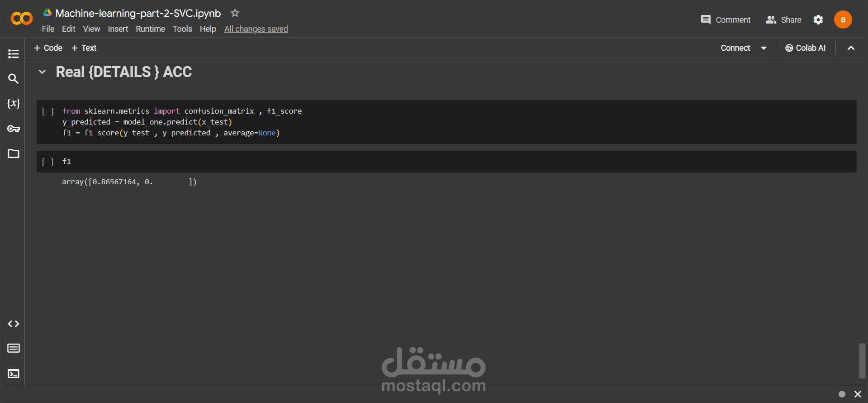
Task: Open the Insert menu
Action: click(x=118, y=29)
